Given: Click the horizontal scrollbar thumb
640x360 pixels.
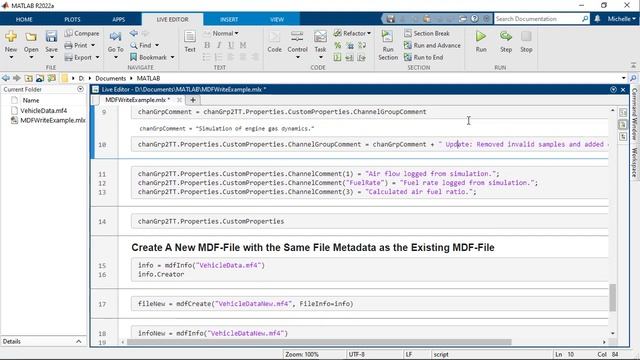Looking at the screenshot, I should pyautogui.click(x=319, y=342).
